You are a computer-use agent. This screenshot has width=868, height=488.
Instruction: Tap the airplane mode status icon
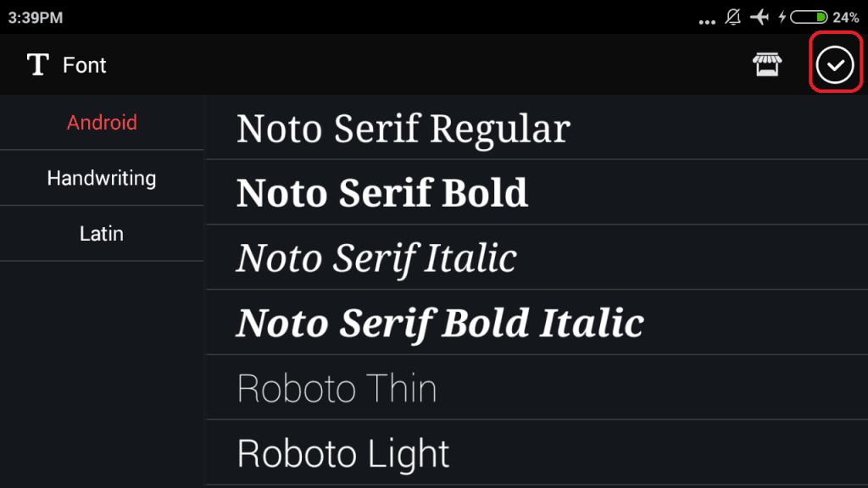tap(759, 17)
